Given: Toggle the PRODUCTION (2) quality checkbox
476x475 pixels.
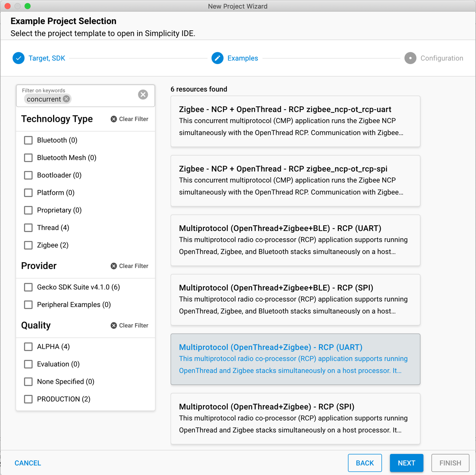Looking at the screenshot, I should (28, 399).
